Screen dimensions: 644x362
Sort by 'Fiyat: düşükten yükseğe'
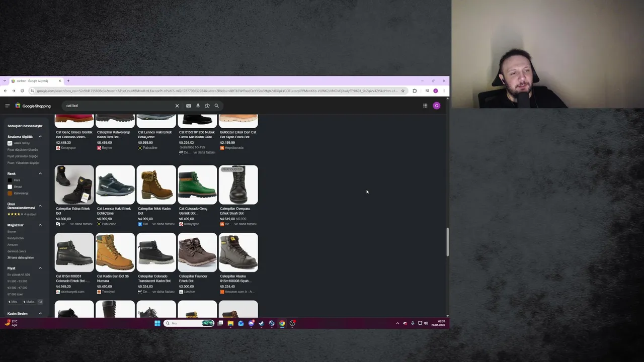tap(23, 150)
